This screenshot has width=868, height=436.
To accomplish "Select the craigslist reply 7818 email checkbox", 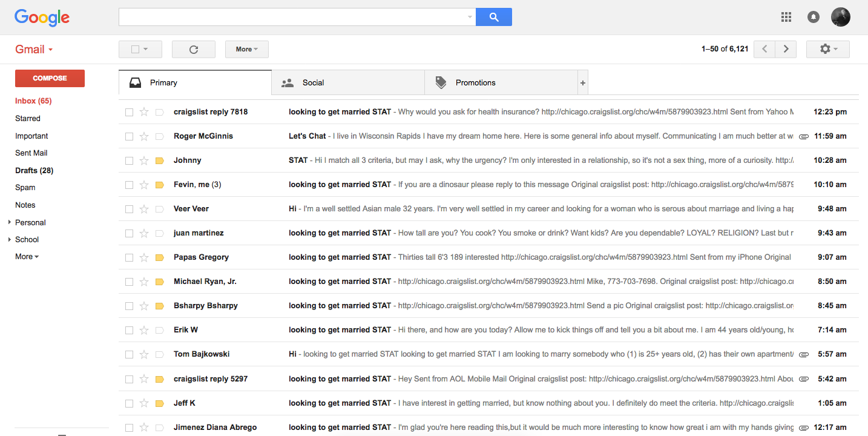I will 129,112.
